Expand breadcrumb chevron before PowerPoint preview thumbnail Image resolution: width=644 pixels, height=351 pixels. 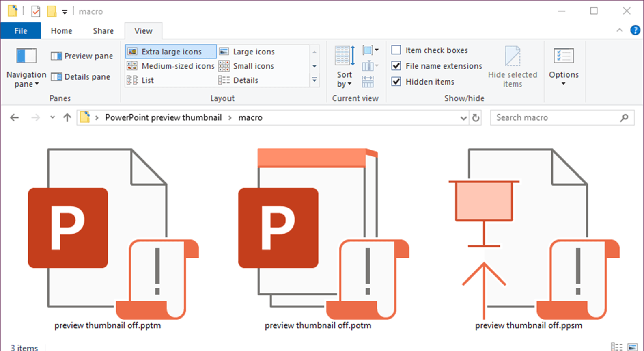[x=97, y=118]
